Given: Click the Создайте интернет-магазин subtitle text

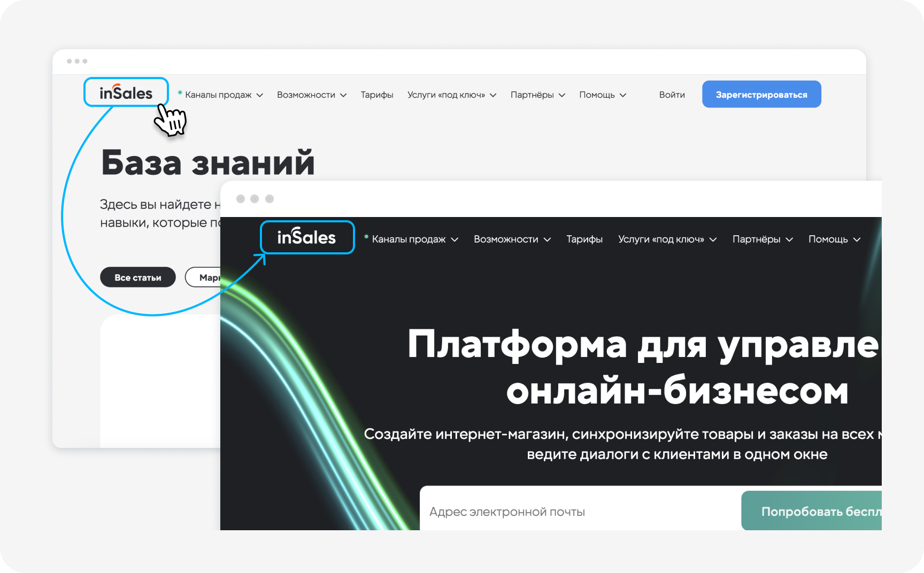Looking at the screenshot, I should (x=622, y=434).
